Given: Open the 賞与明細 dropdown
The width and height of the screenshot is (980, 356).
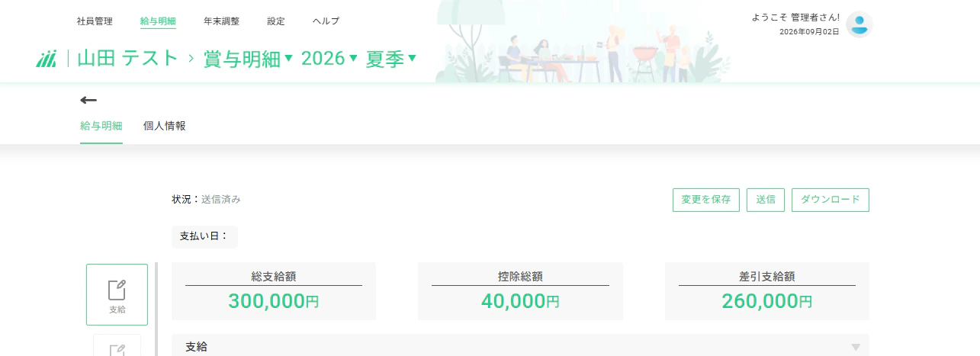Looking at the screenshot, I should pos(248,59).
